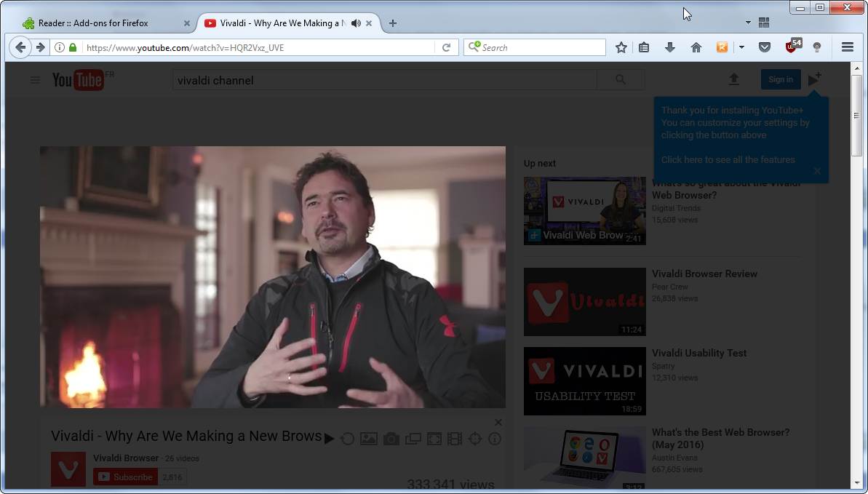Open the Vivaldi Browser channel name link
The image size is (868, 494).
point(126,458)
